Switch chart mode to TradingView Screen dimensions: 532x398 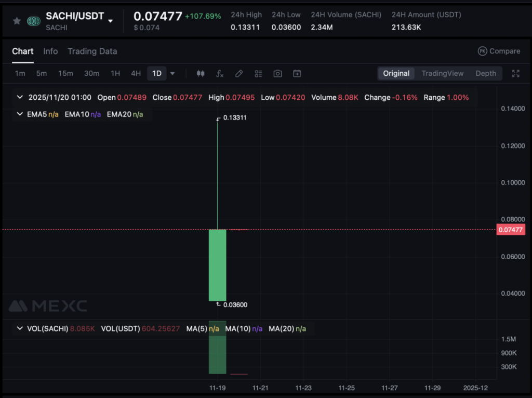pos(442,74)
